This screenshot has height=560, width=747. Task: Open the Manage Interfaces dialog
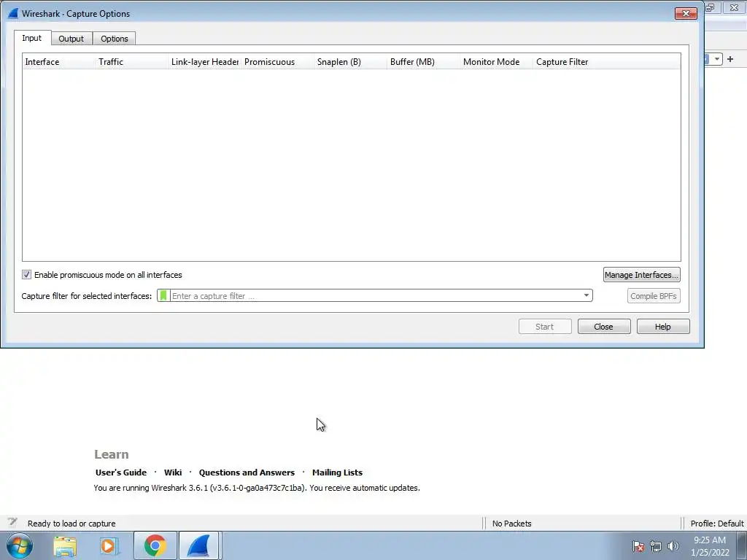[641, 275]
